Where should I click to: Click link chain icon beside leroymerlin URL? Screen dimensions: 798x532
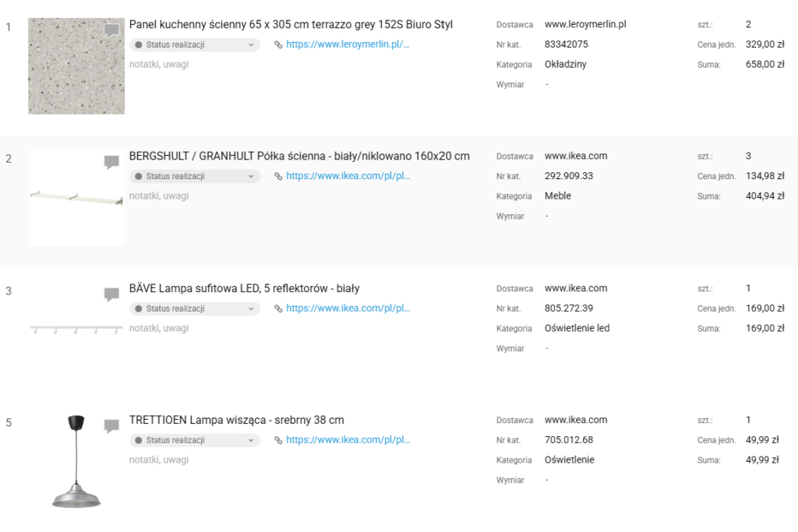pos(279,45)
